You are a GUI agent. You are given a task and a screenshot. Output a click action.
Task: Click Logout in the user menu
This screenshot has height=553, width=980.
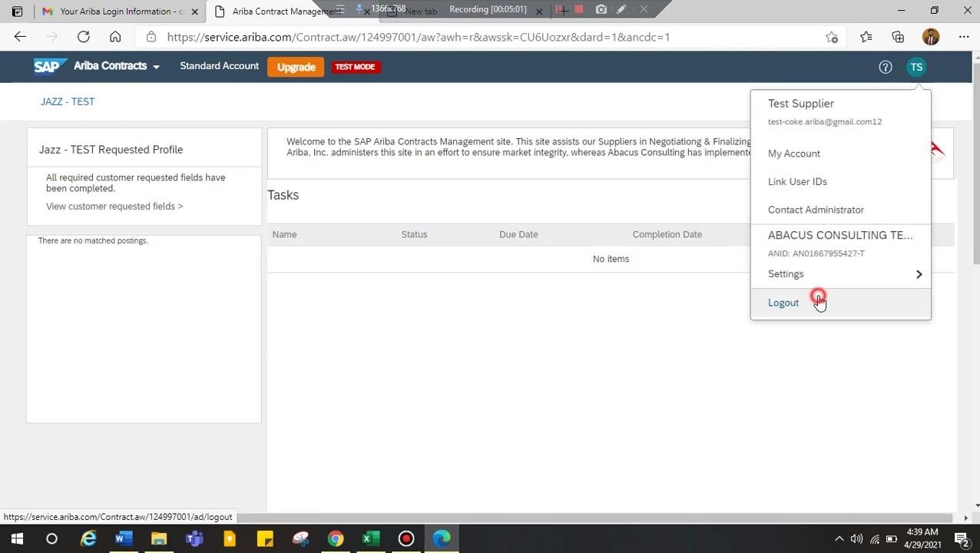[x=783, y=303]
